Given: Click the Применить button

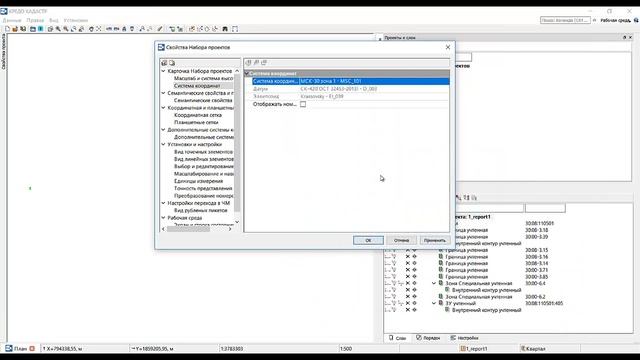Looking at the screenshot, I should [435, 240].
